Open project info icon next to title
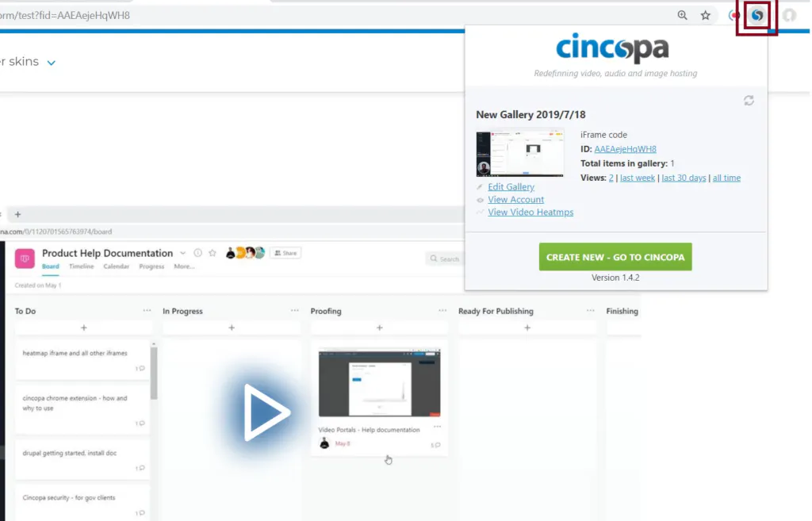The height and width of the screenshot is (521, 812). (197, 253)
